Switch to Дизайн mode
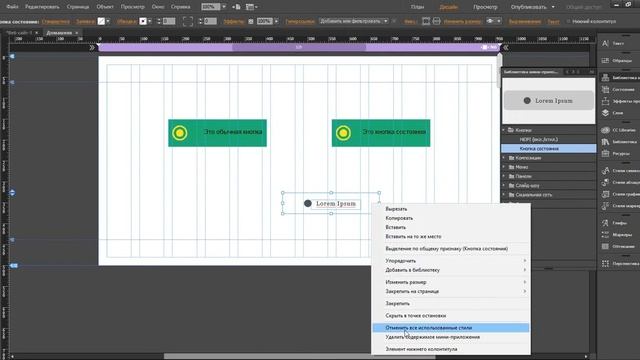This screenshot has height=360, width=640. pyautogui.click(x=448, y=7)
